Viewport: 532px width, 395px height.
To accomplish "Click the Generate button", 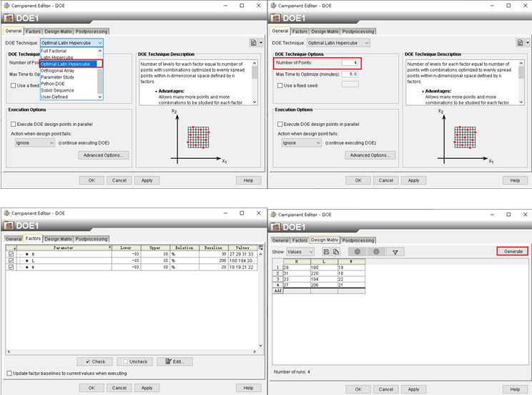I will 513,251.
